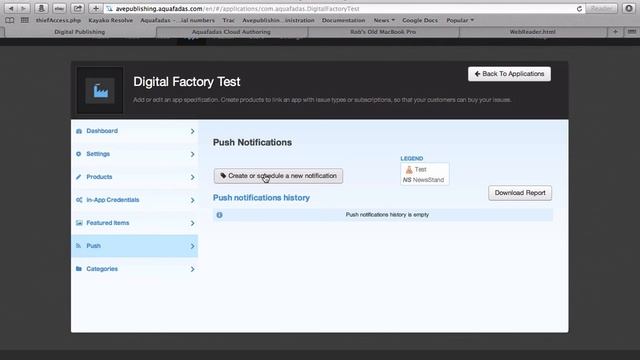This screenshot has width=640, height=360.
Task: Open the thiefAccess.php bookmark
Action: point(58,20)
